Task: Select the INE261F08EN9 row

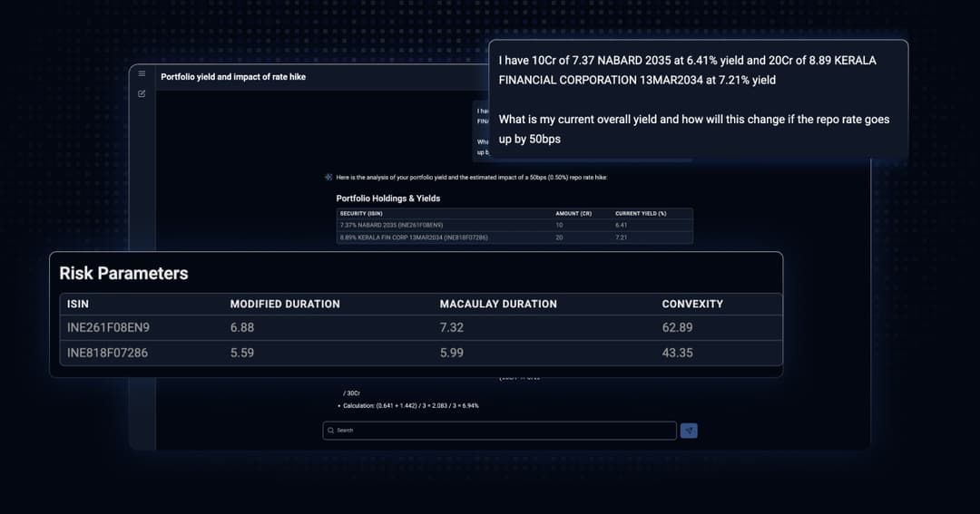Action: [x=421, y=327]
